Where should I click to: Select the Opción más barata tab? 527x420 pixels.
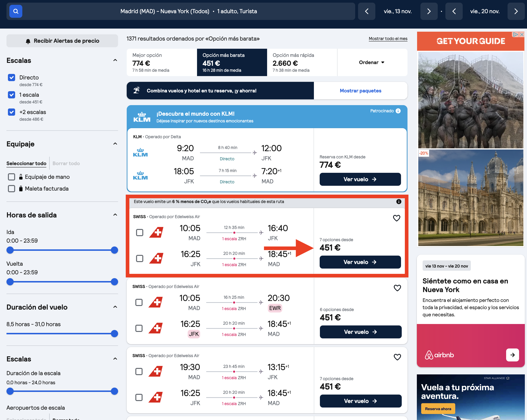pyautogui.click(x=232, y=62)
